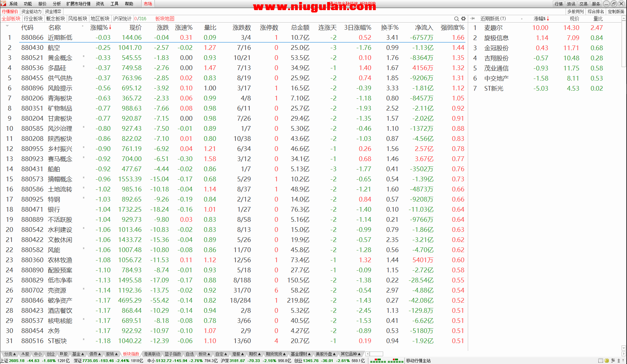This screenshot has width=627, height=364.
Task: Open the 系统 menu
Action: [13, 4]
